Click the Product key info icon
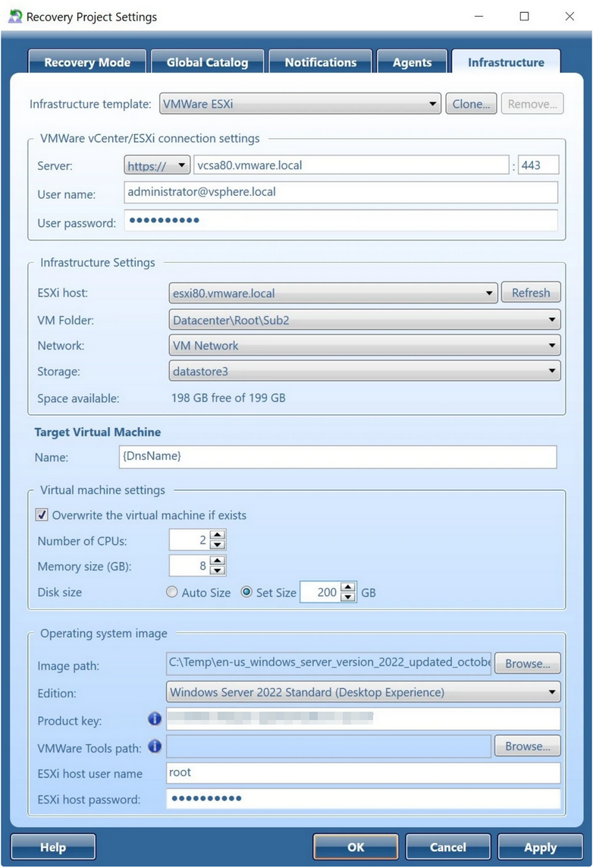 pyautogui.click(x=155, y=719)
